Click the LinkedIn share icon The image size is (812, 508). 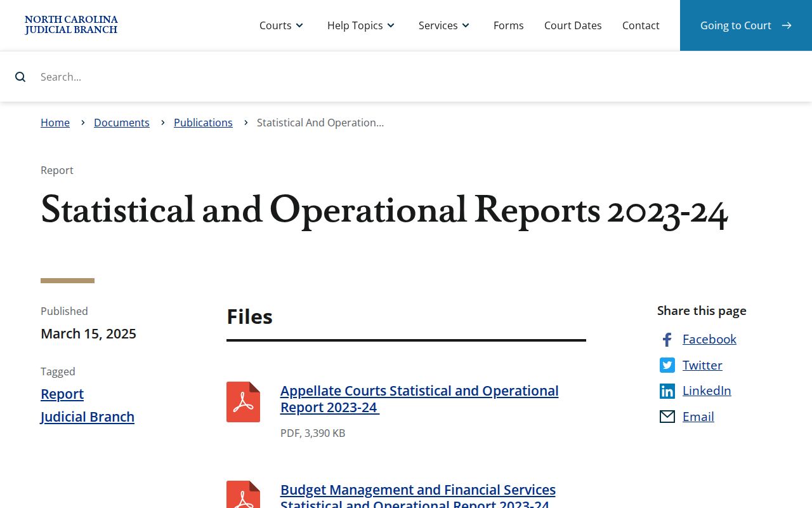tap(667, 391)
